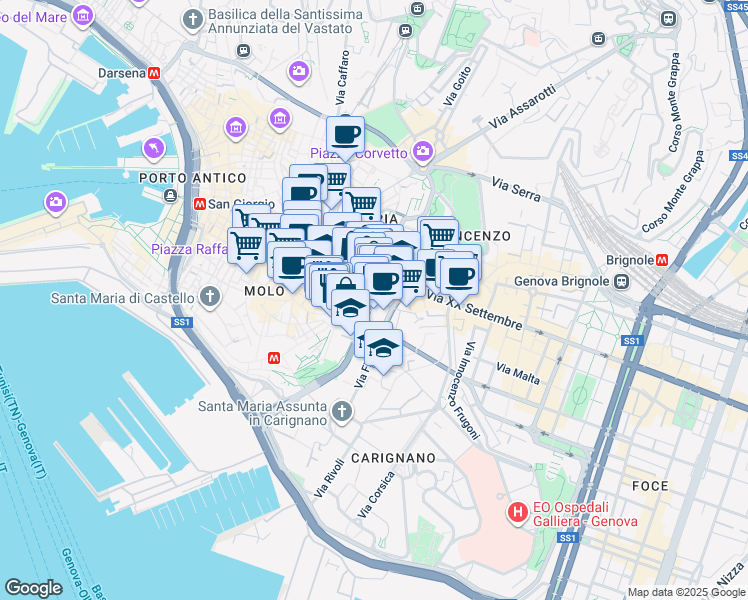Click the 'Darsena' station label
This screenshot has width=748, height=600.
pyautogui.click(x=122, y=73)
